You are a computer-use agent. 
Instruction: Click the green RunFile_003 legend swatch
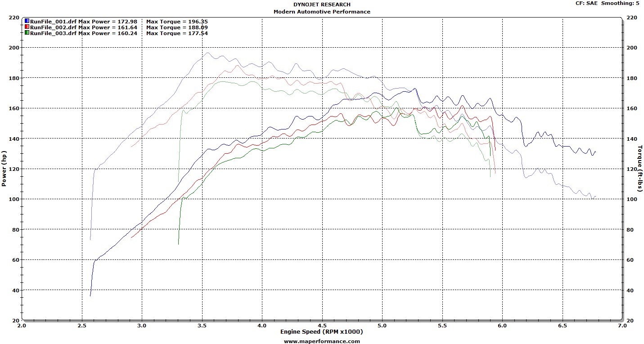click(x=27, y=33)
